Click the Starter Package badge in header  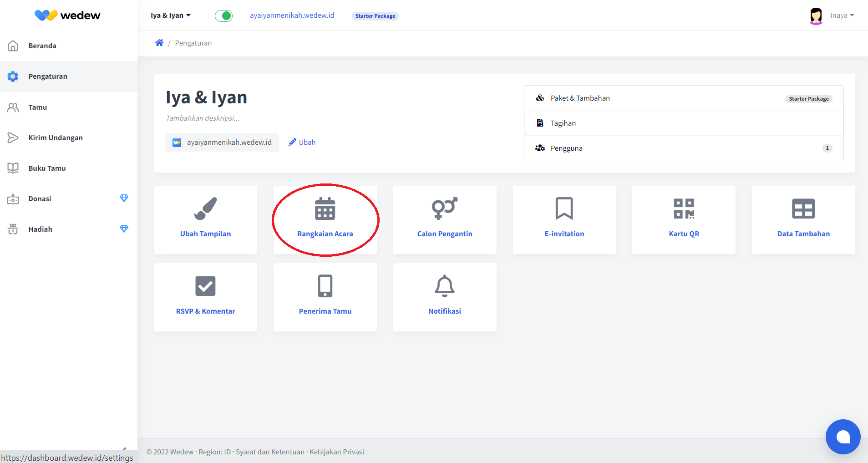pos(375,16)
